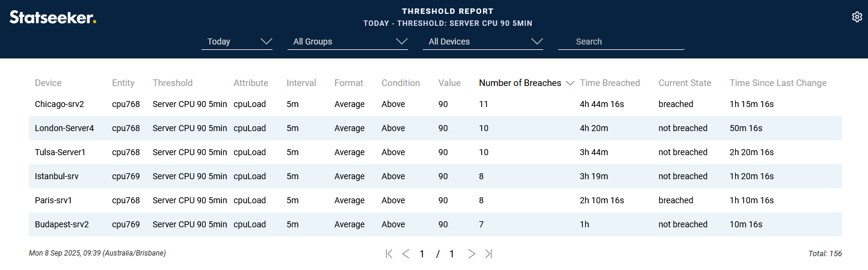This screenshot has width=868, height=270.
Task: Click the Statseeker logo
Action: 53,17
